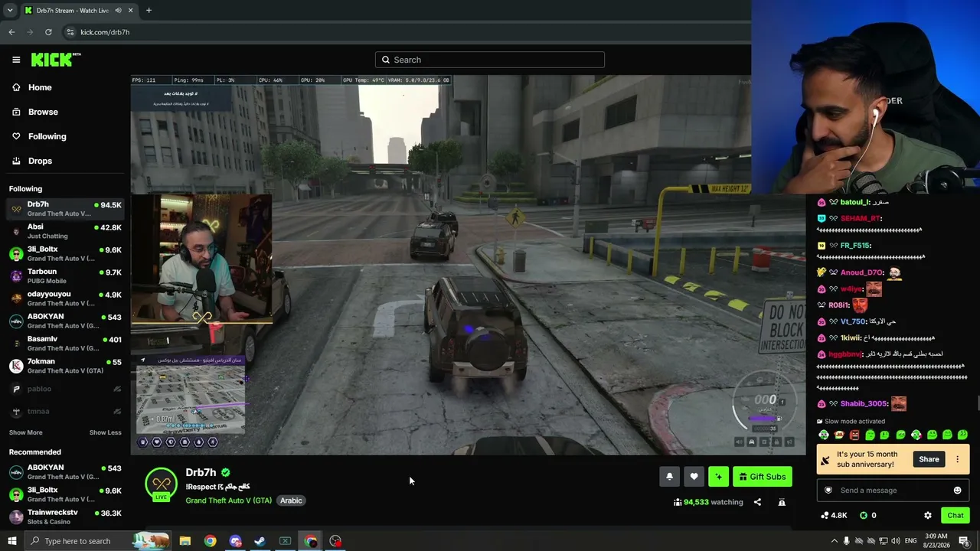Image resolution: width=980 pixels, height=551 pixels.
Task: Mute audio on the Drb7h Stream tab
Action: click(x=118, y=10)
